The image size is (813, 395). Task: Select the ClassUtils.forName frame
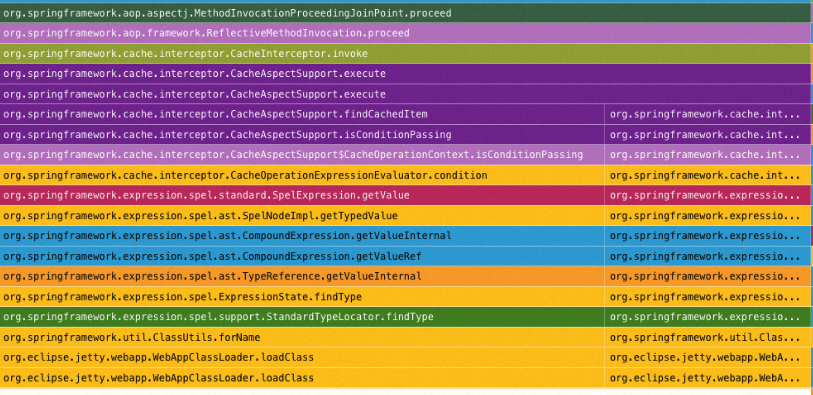click(302, 337)
